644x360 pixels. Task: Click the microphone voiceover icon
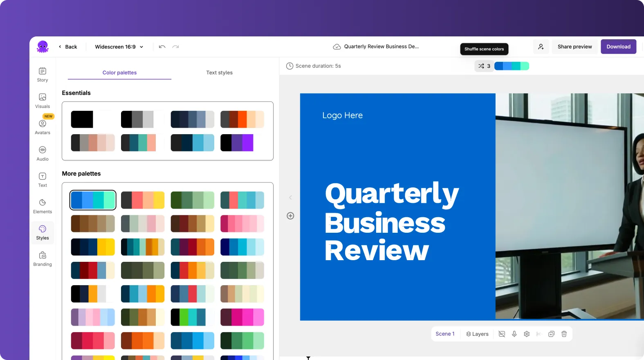click(514, 334)
